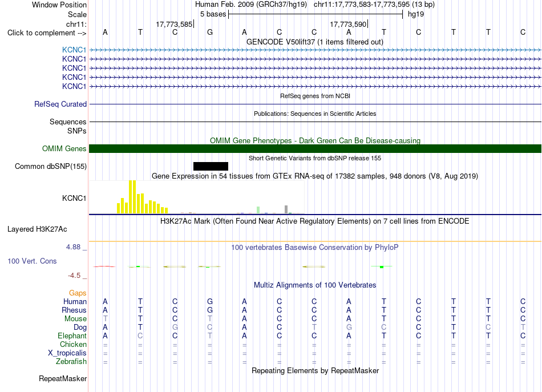The width and height of the screenshot is (542, 392).
Task: Open the RefSeq Curated track label
Action: point(60,104)
